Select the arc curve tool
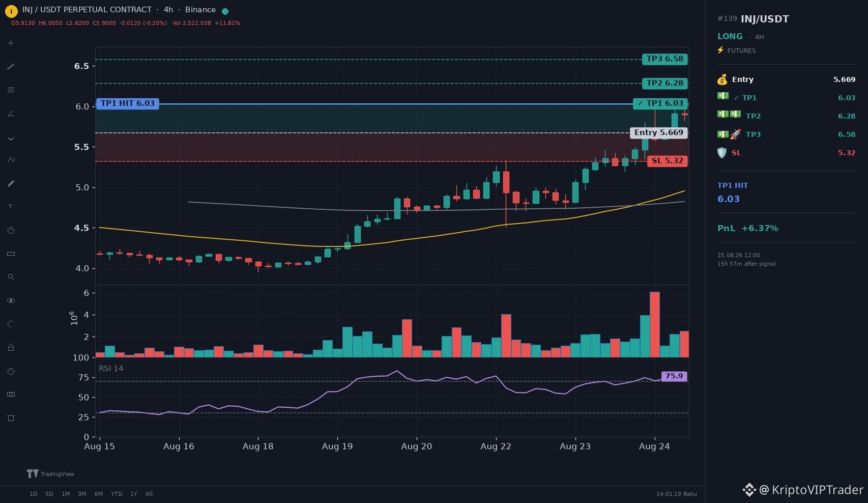This screenshot has height=503, width=868. click(11, 137)
